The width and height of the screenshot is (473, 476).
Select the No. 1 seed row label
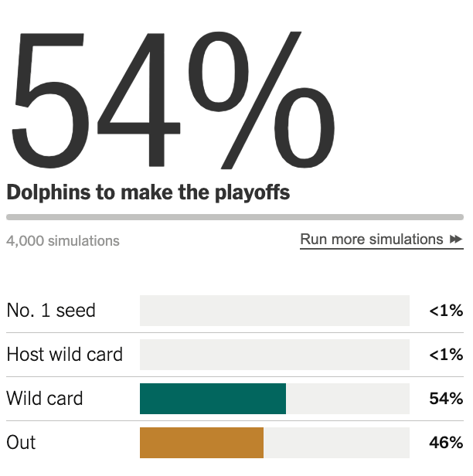tap(51, 311)
